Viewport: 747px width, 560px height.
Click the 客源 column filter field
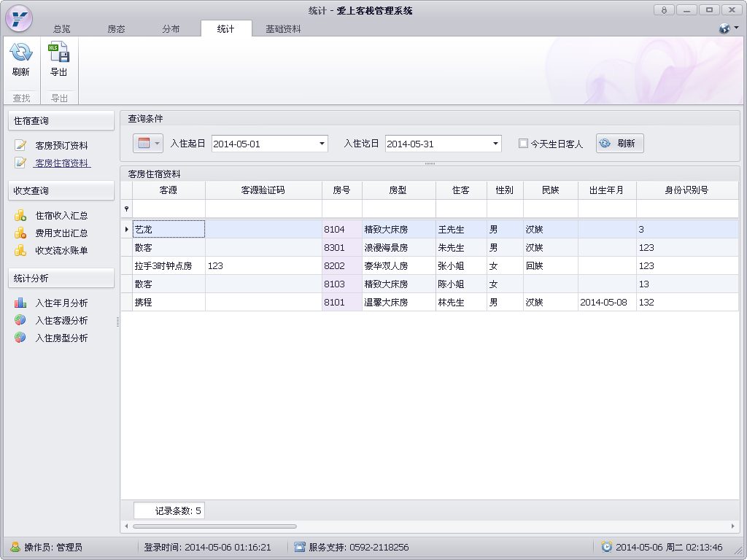(x=169, y=209)
